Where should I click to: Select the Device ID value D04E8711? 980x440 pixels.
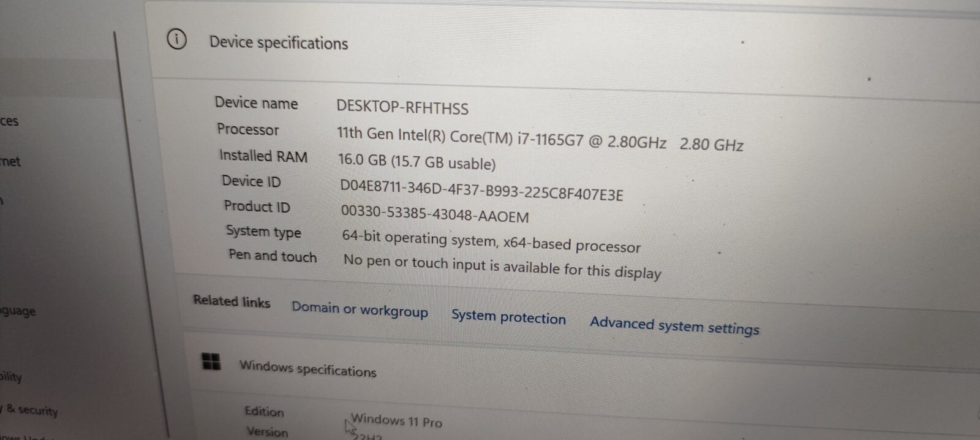click(x=481, y=189)
